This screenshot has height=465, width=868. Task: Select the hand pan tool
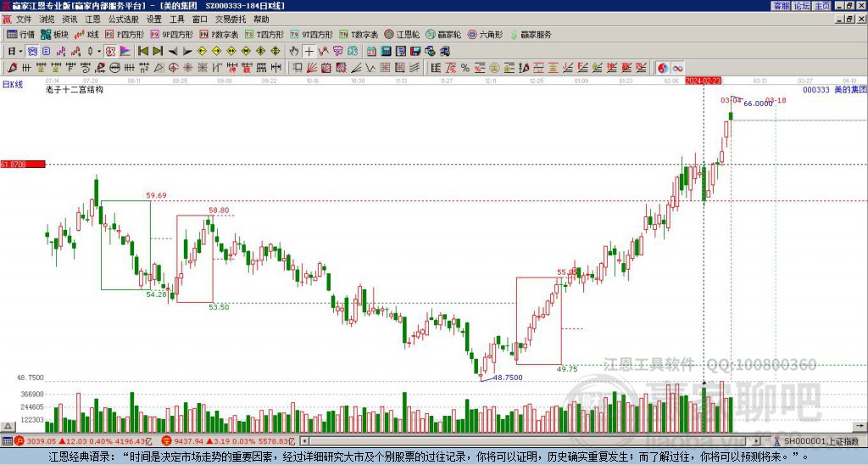point(294,52)
